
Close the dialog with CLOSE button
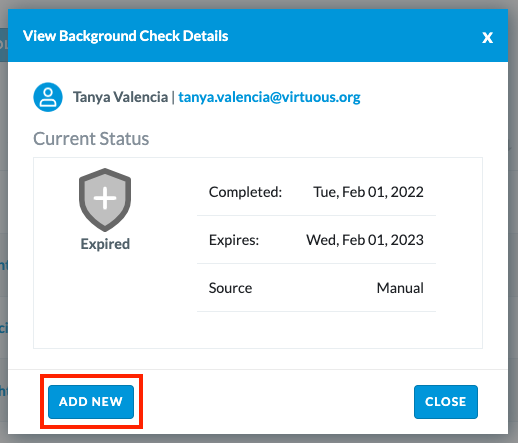[446, 402]
